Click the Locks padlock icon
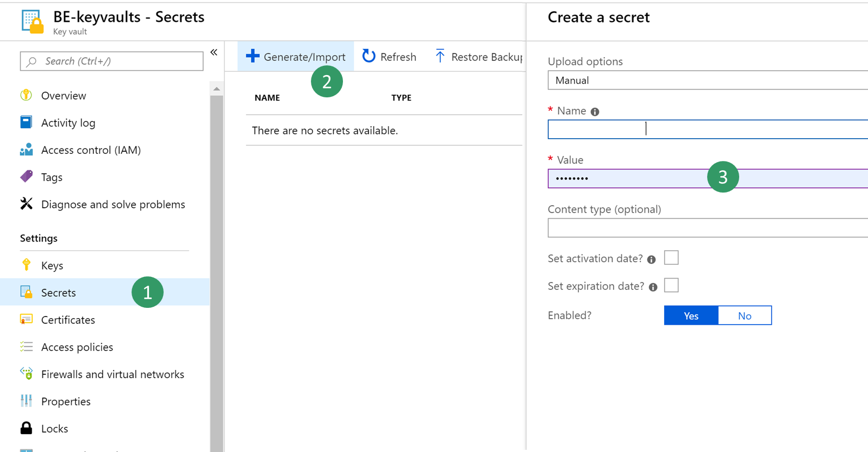 (x=26, y=428)
